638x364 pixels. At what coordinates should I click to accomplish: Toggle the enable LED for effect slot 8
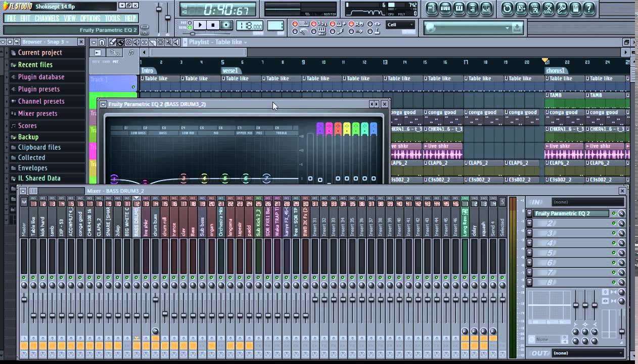[x=614, y=282]
